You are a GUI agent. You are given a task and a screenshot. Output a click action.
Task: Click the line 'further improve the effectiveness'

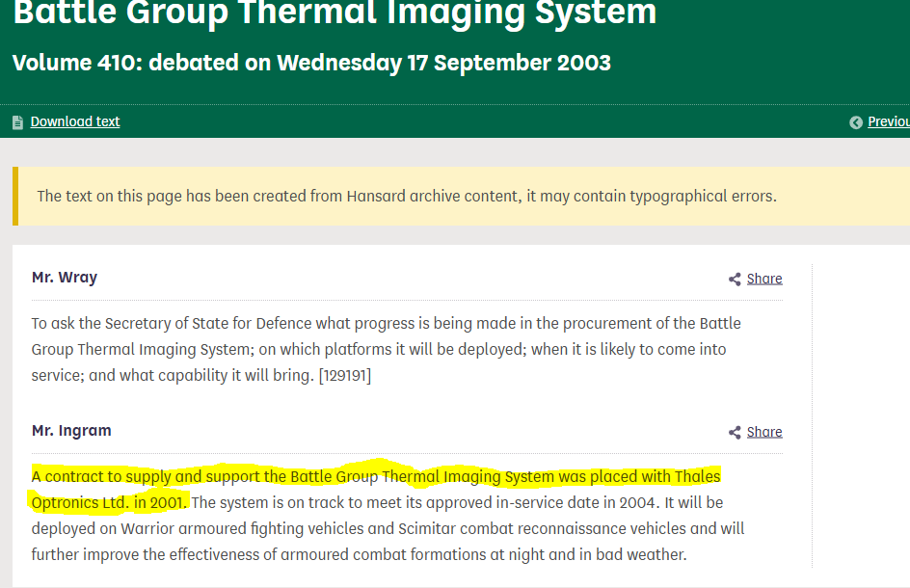[359, 555]
